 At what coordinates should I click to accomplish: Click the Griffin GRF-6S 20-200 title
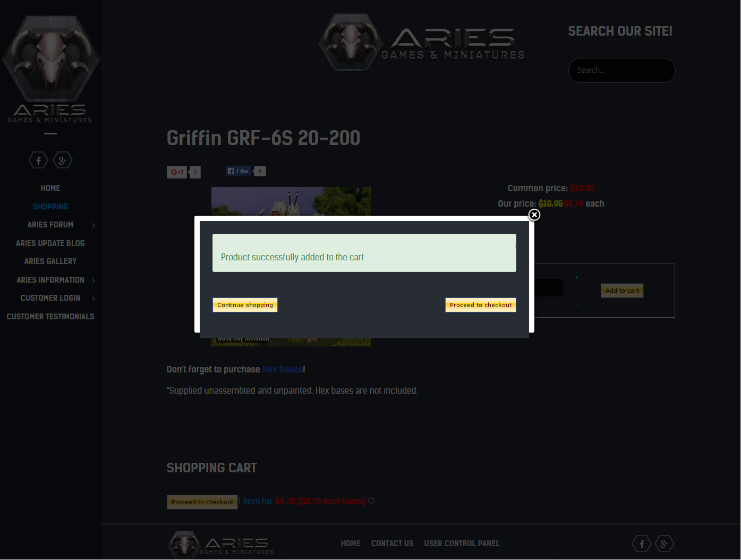click(263, 138)
